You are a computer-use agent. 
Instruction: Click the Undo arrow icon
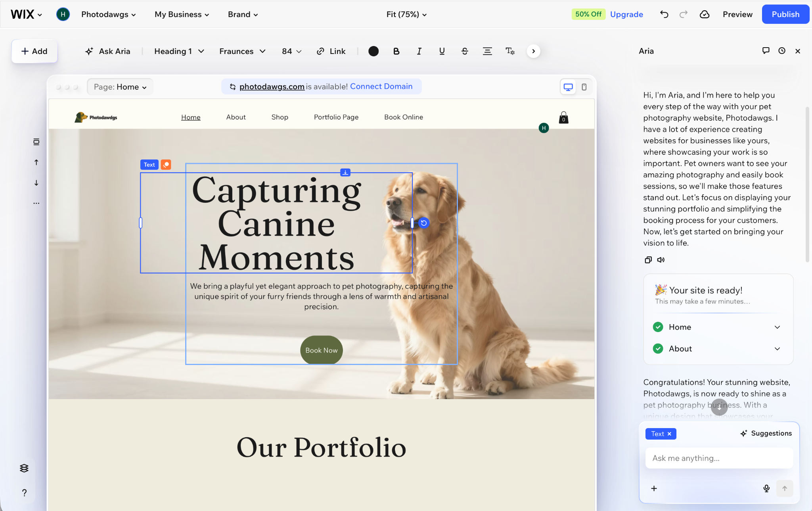(664, 14)
